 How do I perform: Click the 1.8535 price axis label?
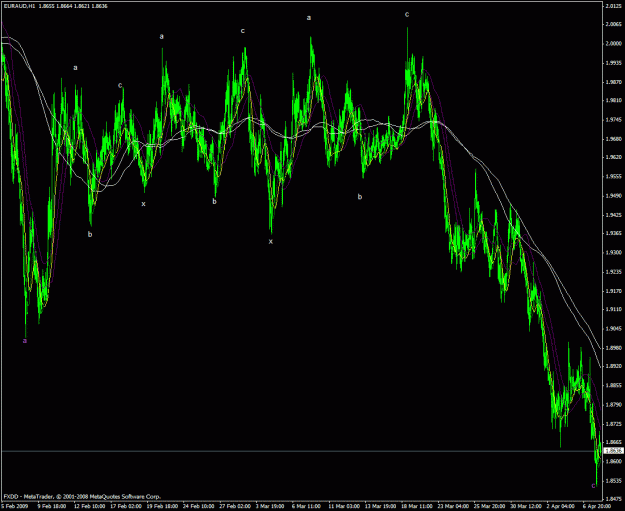click(x=613, y=480)
